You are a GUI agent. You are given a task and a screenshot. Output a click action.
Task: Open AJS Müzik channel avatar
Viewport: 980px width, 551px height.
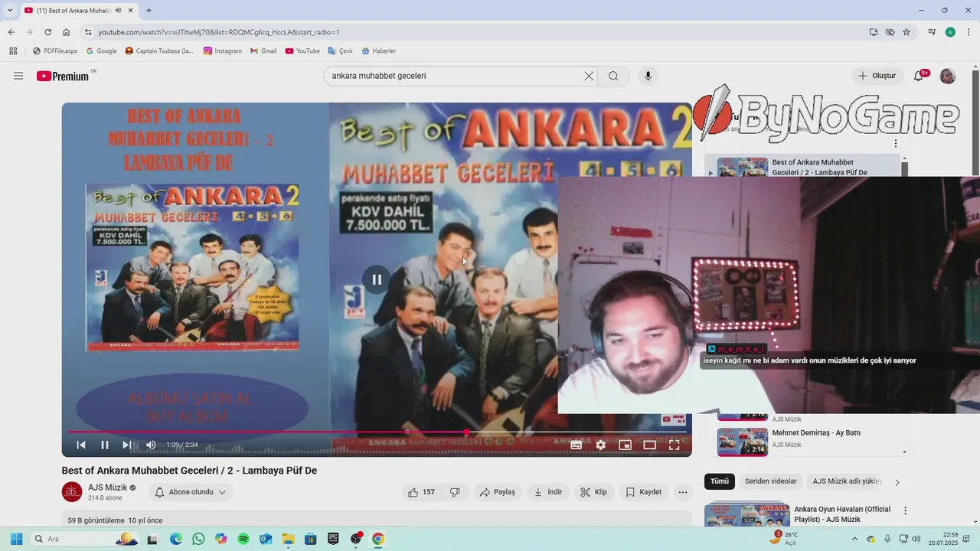pos(72,492)
